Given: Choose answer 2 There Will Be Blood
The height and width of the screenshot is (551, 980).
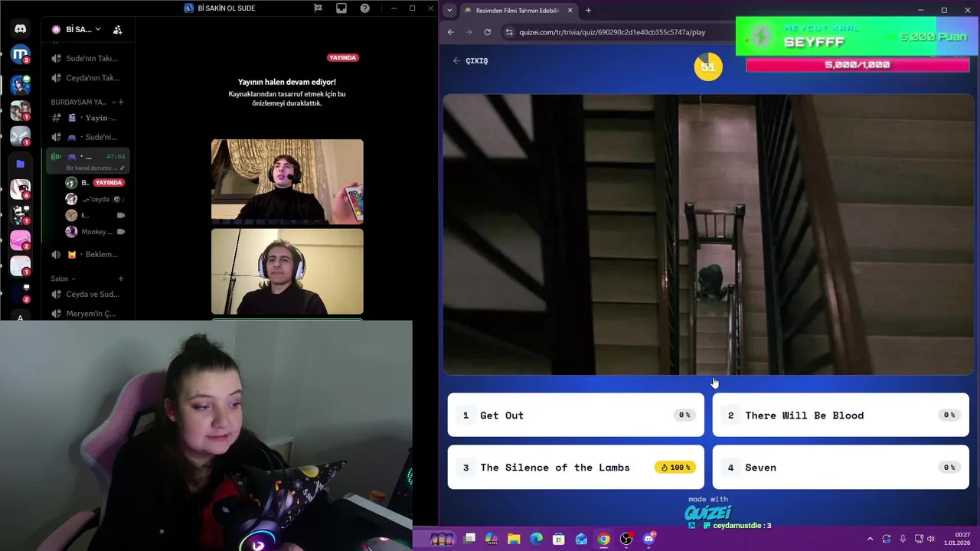Looking at the screenshot, I should point(841,415).
